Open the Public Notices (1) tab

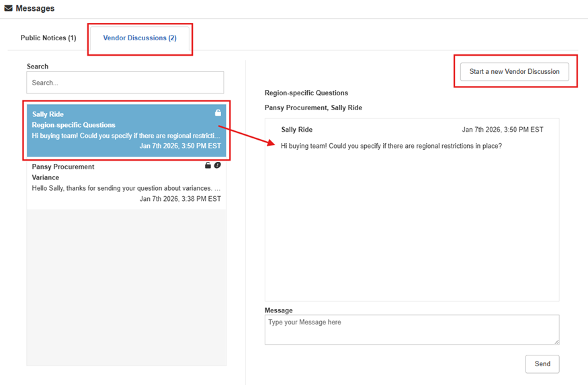48,38
